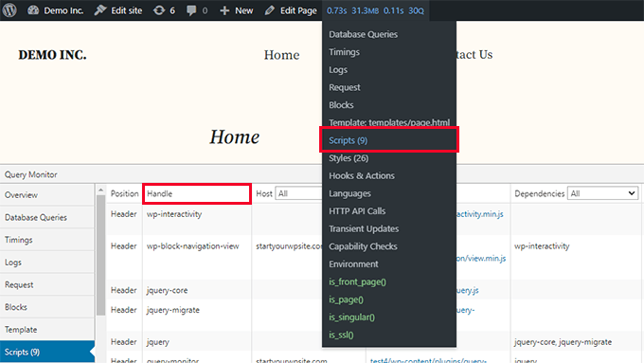
Task: Click is_singular() menu entry
Action: coord(351,317)
